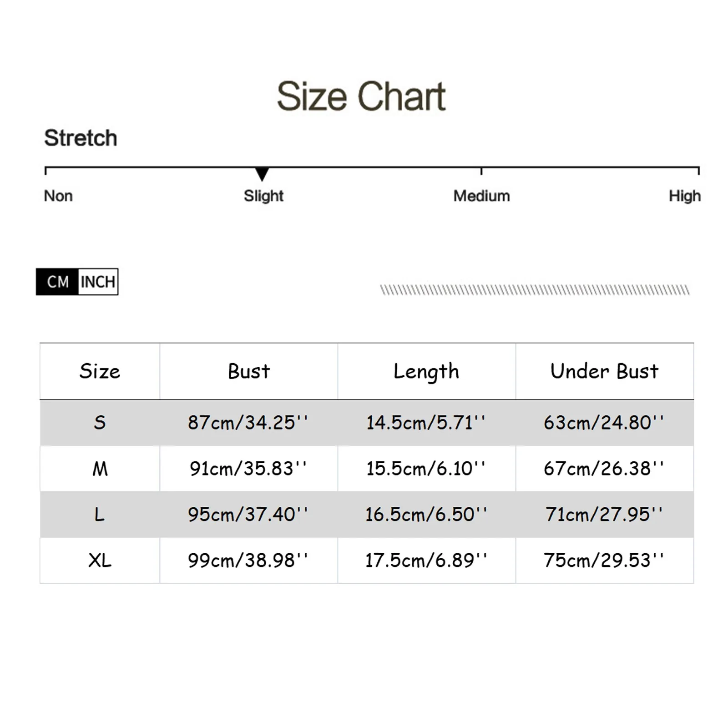
Task: Click the Bust column header
Action: coord(249,371)
